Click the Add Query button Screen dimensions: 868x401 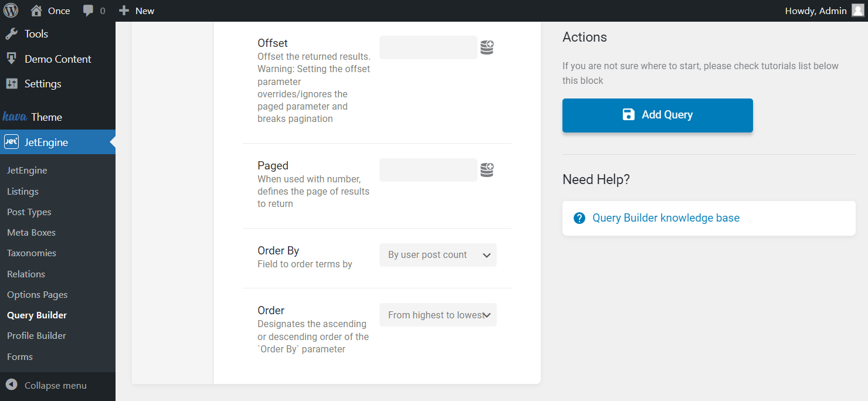click(657, 115)
